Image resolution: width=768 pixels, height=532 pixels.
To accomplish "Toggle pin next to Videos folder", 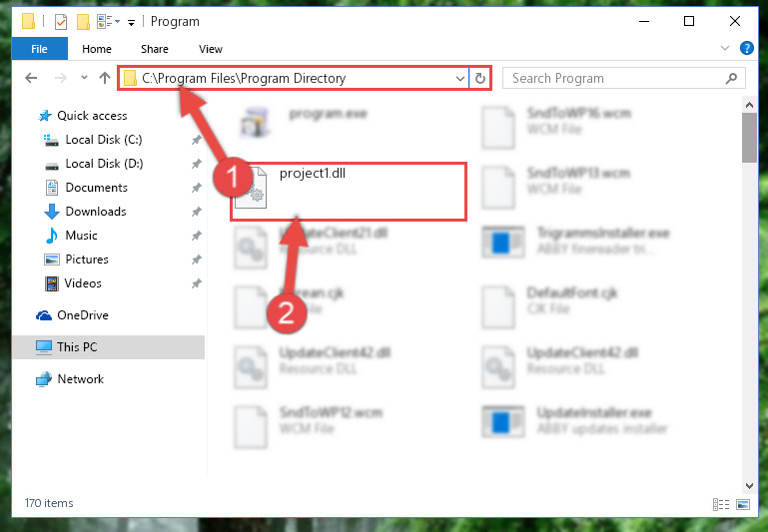I will coord(197,283).
